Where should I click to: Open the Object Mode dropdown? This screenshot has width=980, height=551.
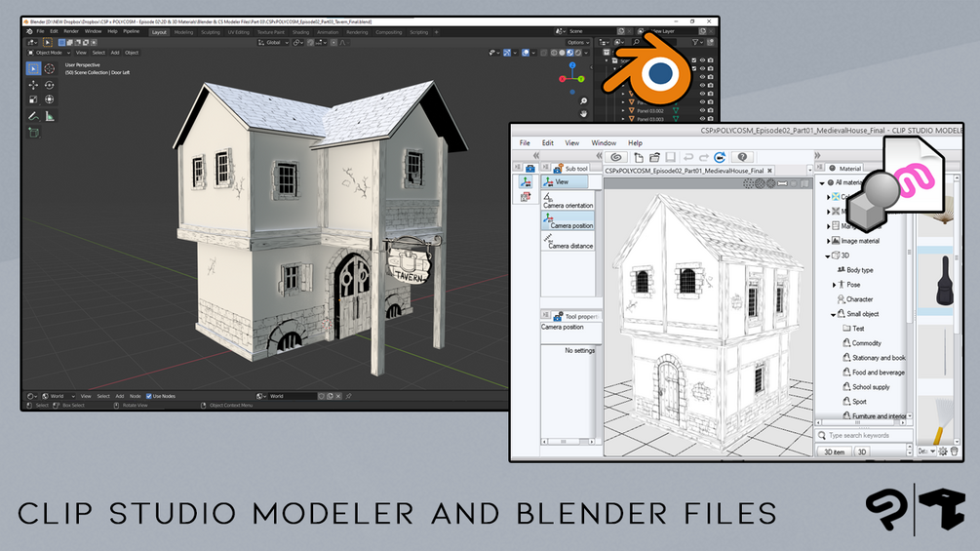tap(50, 53)
